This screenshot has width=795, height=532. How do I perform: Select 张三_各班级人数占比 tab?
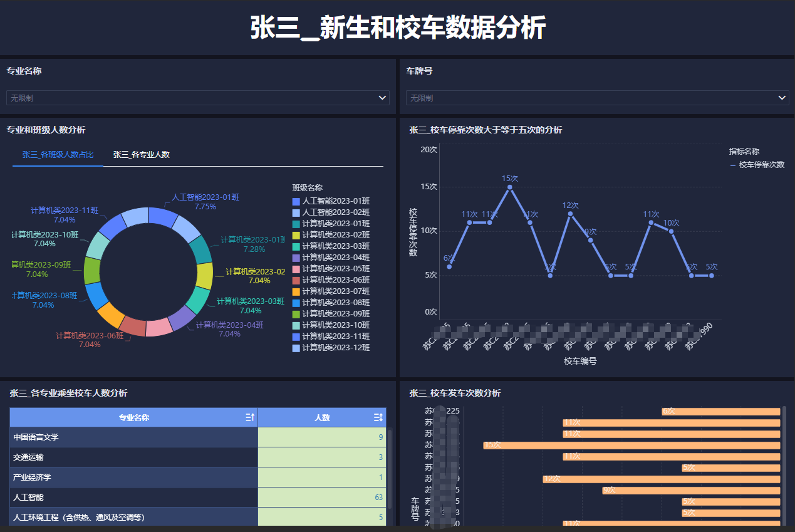[x=58, y=155]
